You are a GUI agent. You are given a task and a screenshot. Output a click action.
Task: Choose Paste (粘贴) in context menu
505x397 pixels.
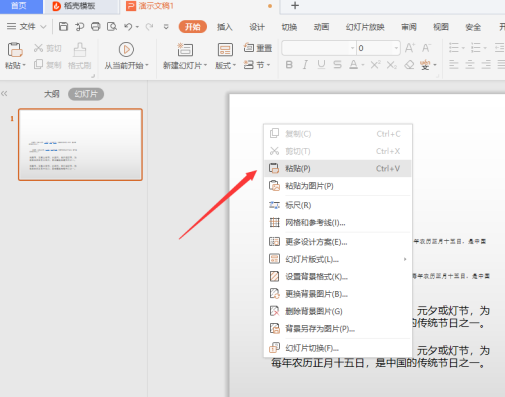click(337, 168)
